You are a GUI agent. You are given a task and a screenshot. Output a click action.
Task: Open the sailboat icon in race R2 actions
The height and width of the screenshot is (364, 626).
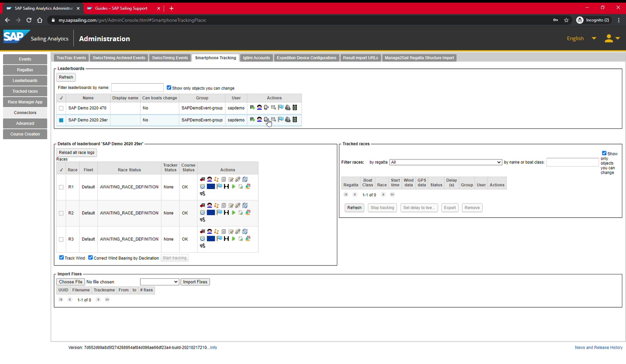pos(249,213)
